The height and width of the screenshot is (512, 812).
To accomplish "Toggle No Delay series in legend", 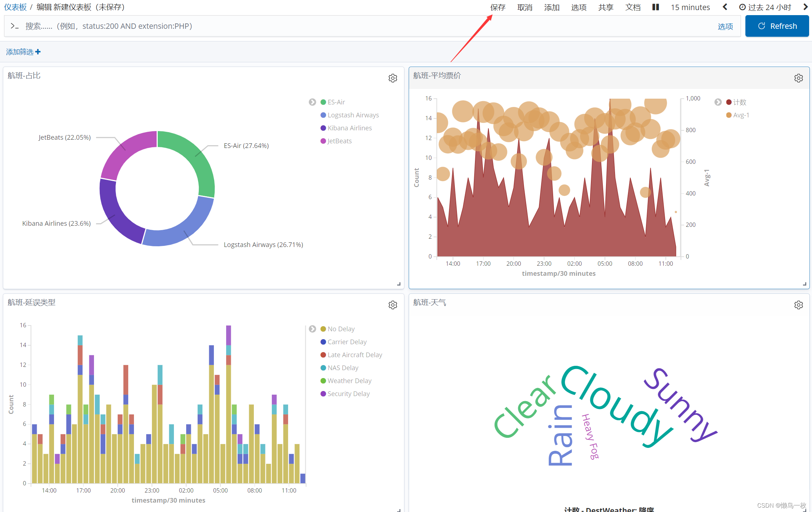I will pyautogui.click(x=341, y=329).
